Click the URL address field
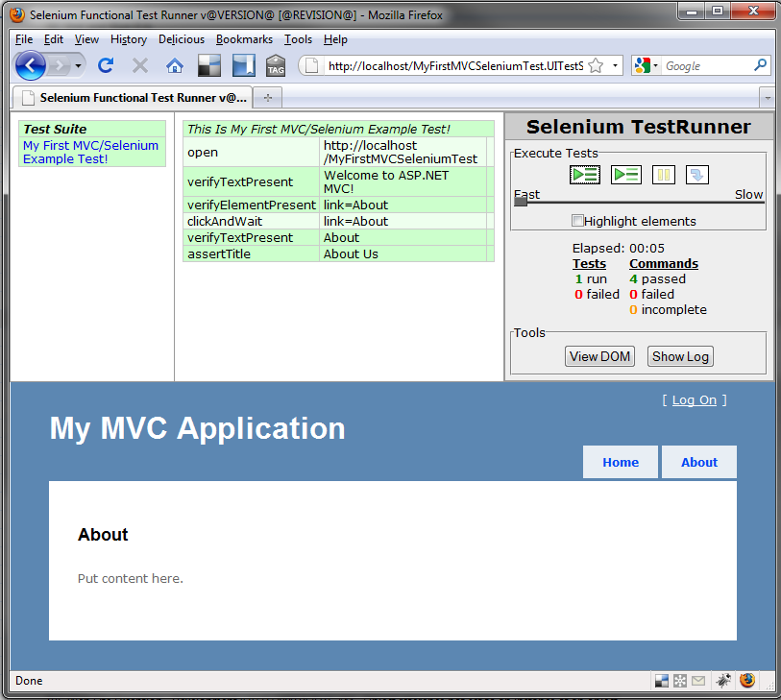 pyautogui.click(x=454, y=65)
